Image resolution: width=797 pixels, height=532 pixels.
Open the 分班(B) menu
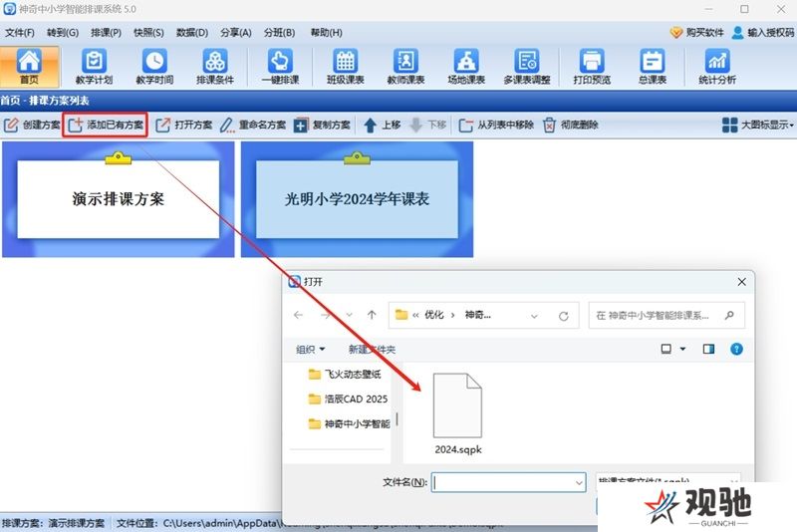click(279, 33)
